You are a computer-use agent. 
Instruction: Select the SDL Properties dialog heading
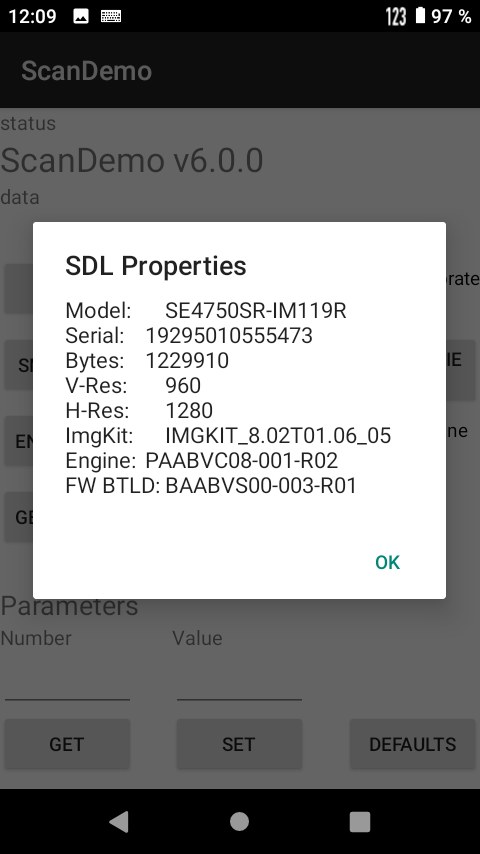coord(156,266)
